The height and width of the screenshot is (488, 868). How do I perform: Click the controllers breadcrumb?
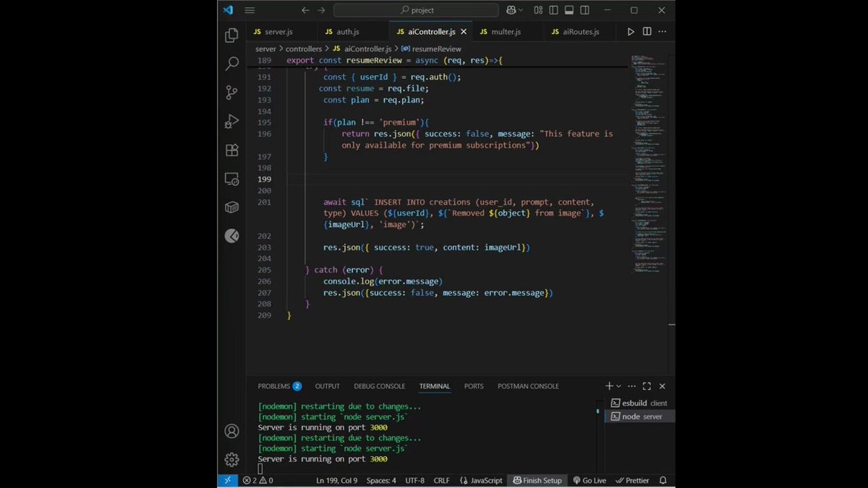(x=304, y=49)
